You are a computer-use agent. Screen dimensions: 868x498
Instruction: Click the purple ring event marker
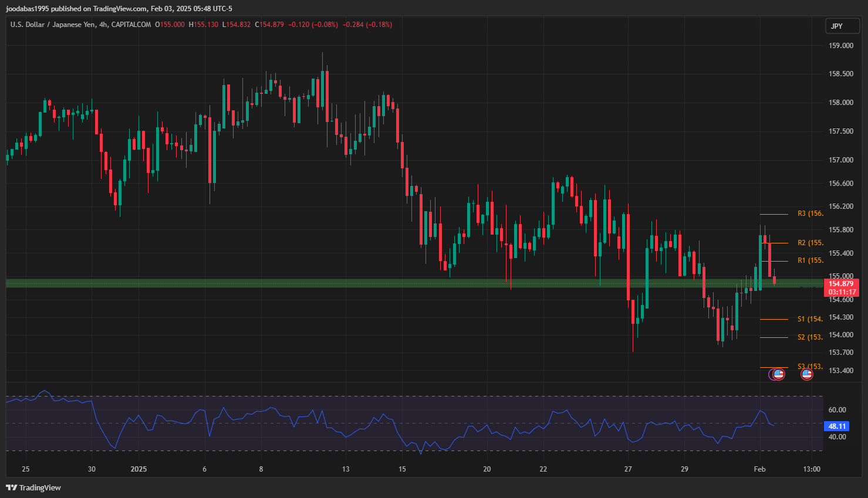point(772,374)
